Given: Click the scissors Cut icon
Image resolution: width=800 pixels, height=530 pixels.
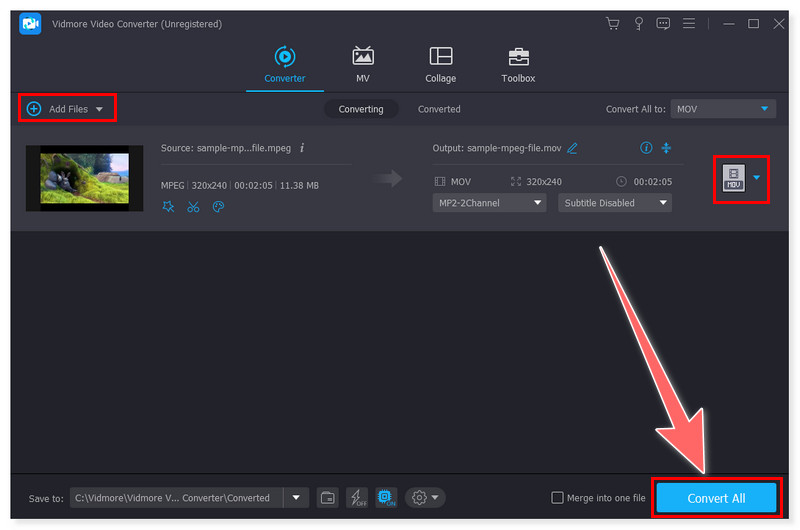Looking at the screenshot, I should click(x=193, y=207).
